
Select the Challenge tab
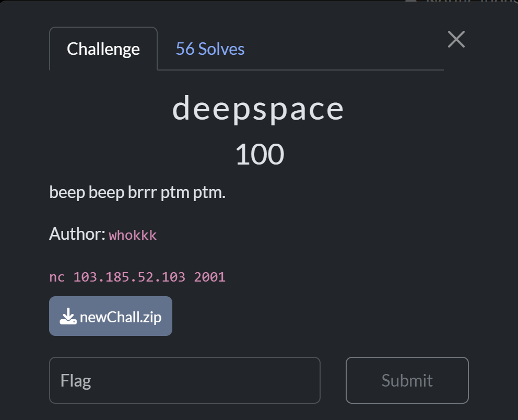coord(103,49)
